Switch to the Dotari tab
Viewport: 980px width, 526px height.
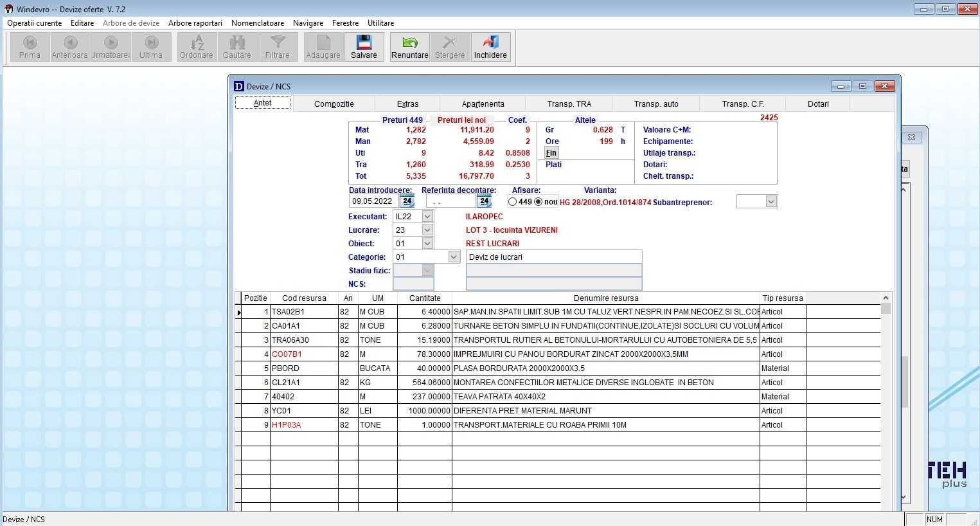point(818,104)
